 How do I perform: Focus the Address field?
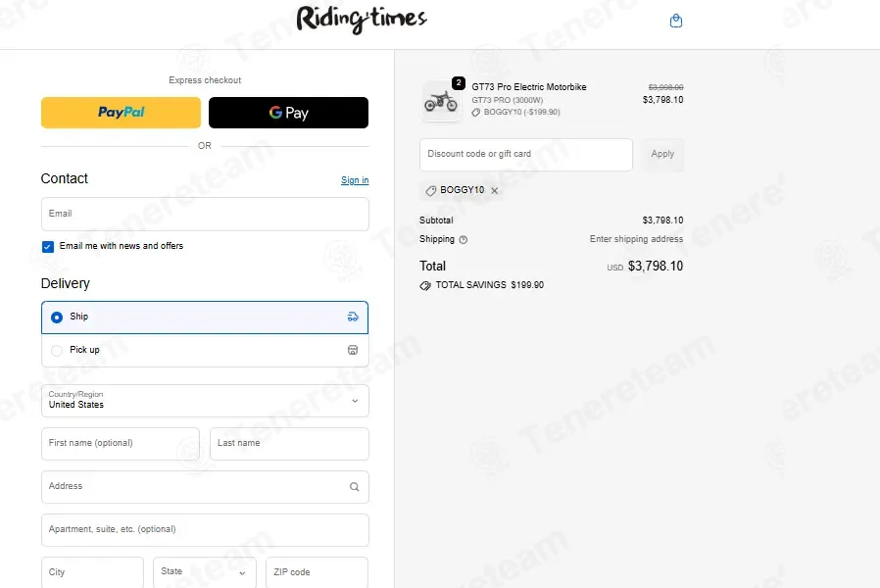coord(205,487)
